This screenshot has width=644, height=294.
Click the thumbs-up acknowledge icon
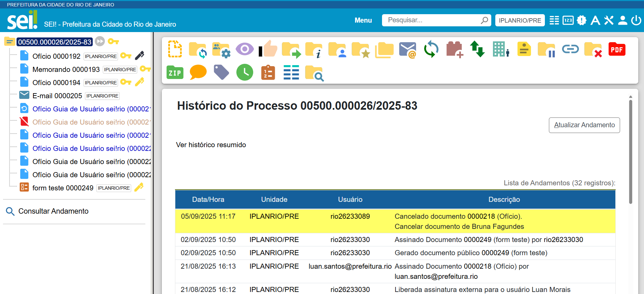(268, 50)
